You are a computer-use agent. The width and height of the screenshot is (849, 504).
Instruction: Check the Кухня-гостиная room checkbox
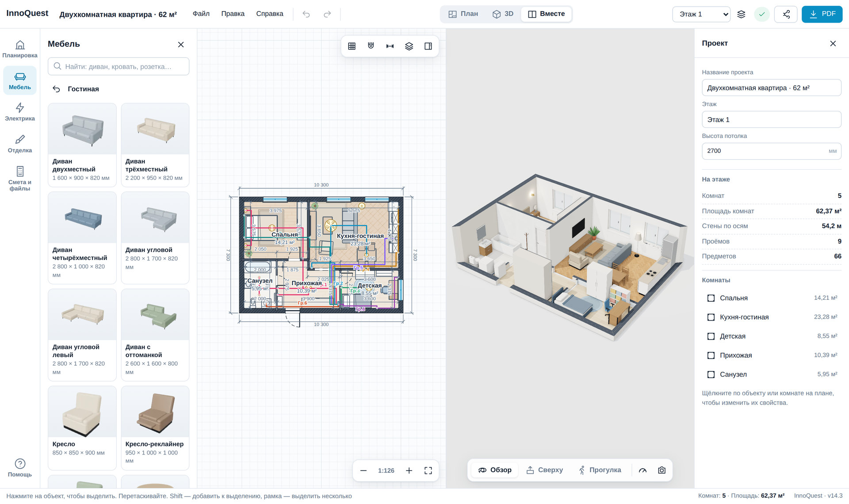(x=711, y=317)
